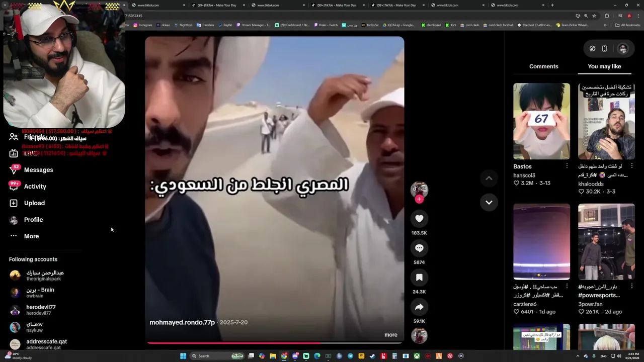The width and height of the screenshot is (644, 362).
Task: Expand video description with more link
Action: click(391, 335)
